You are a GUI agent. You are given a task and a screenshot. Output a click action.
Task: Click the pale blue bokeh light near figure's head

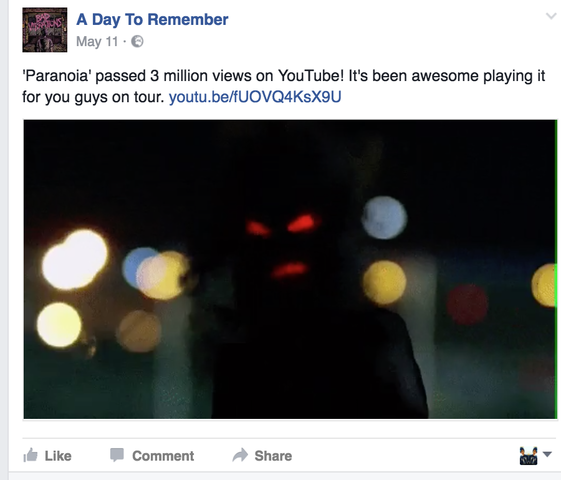tap(384, 217)
